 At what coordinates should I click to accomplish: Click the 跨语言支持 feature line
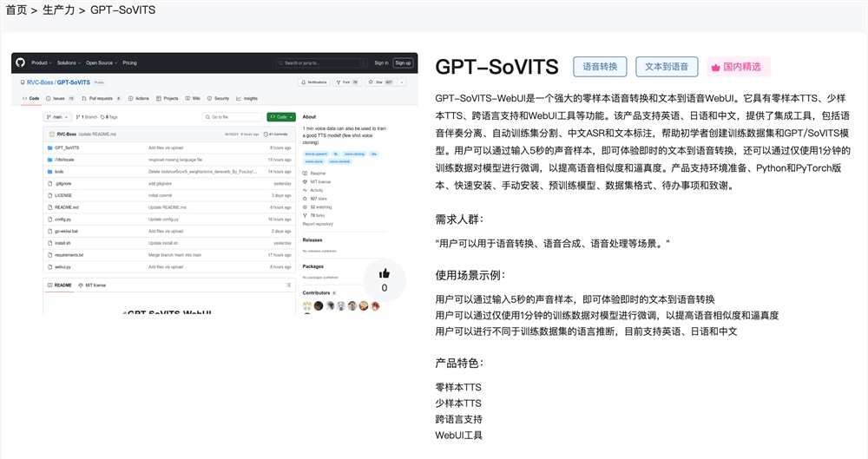pos(459,419)
